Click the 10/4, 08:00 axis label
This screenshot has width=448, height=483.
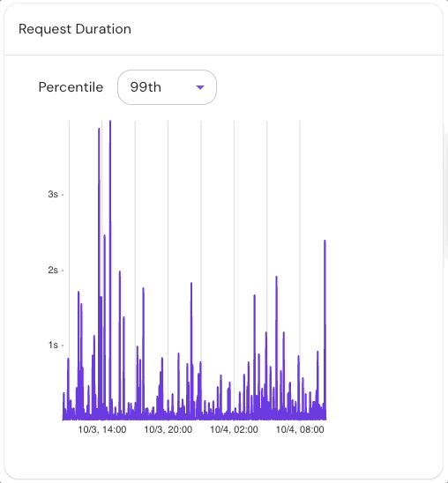coord(300,429)
